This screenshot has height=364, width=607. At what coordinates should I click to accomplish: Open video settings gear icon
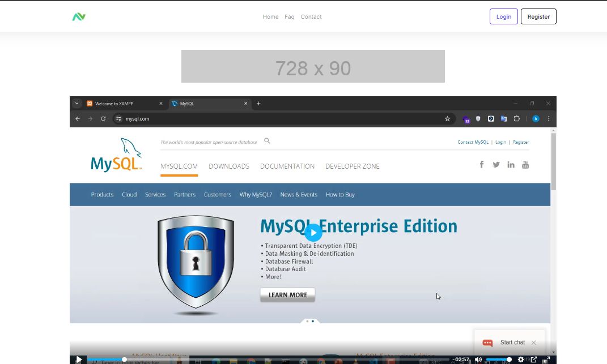coord(521,359)
